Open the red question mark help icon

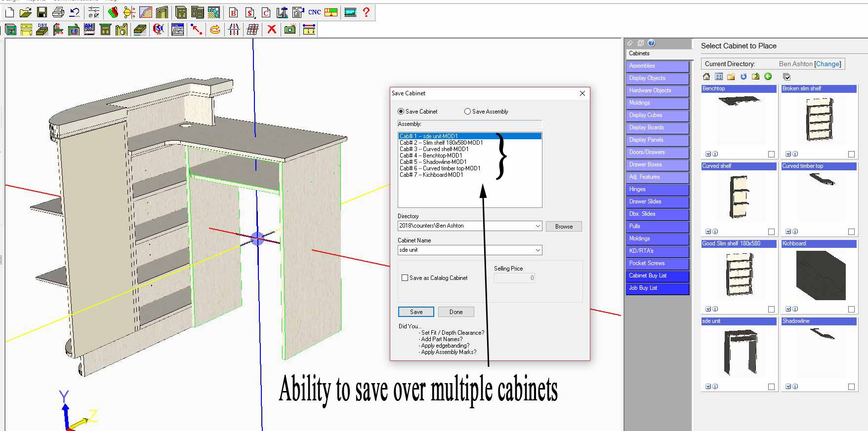click(366, 12)
